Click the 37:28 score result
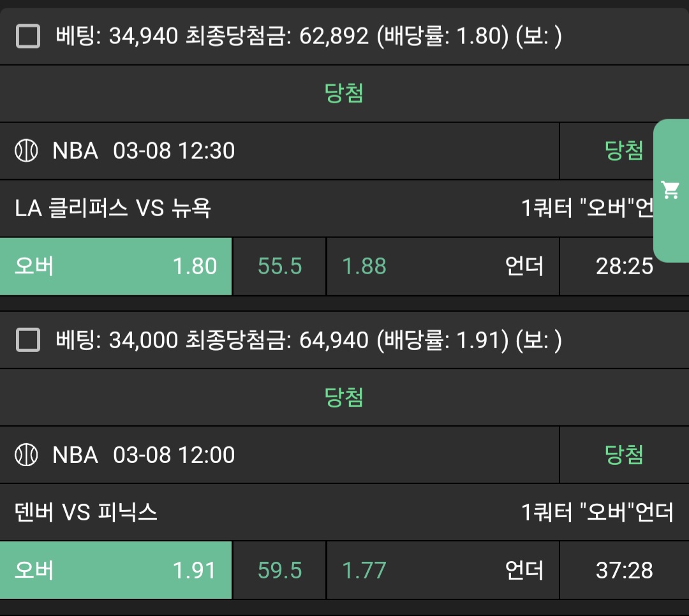The height and width of the screenshot is (616, 689). 624,570
